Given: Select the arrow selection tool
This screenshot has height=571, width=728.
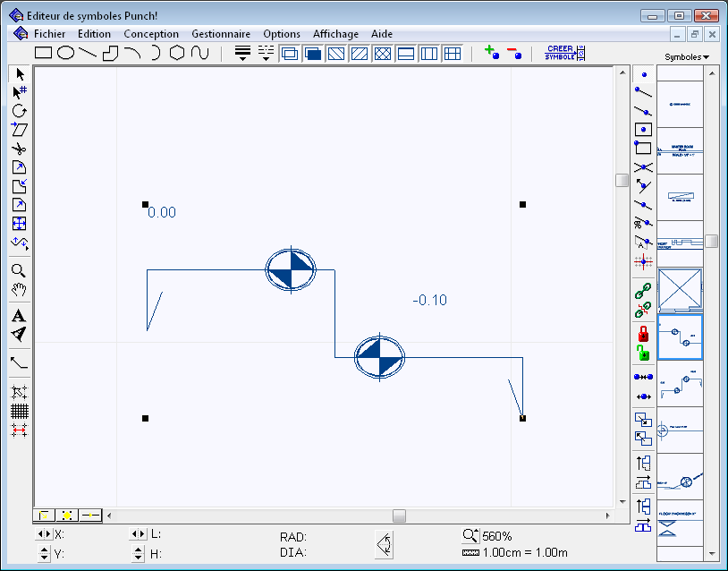Looking at the screenshot, I should pos(20,74).
